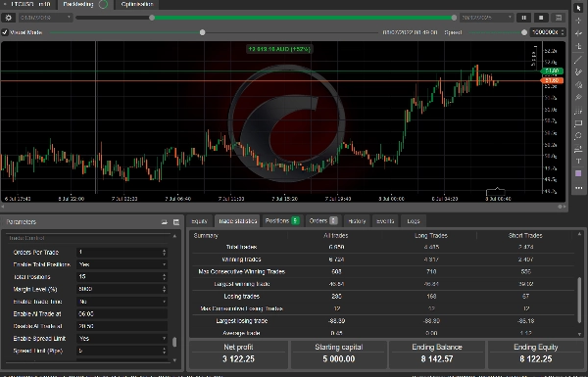Click the Enable AI Trade at field
The image size is (588, 377).
[x=122, y=314]
